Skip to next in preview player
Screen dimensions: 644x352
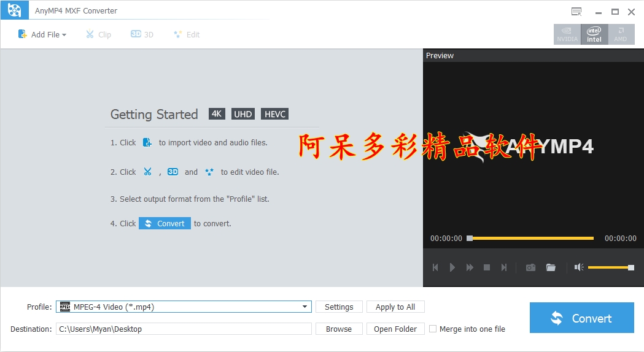(504, 267)
